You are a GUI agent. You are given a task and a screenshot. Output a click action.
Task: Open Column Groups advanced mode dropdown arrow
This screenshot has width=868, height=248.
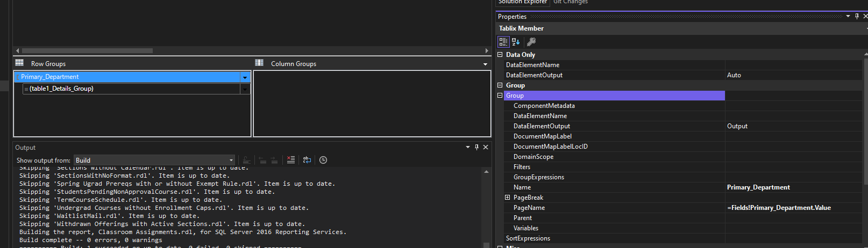tap(485, 64)
